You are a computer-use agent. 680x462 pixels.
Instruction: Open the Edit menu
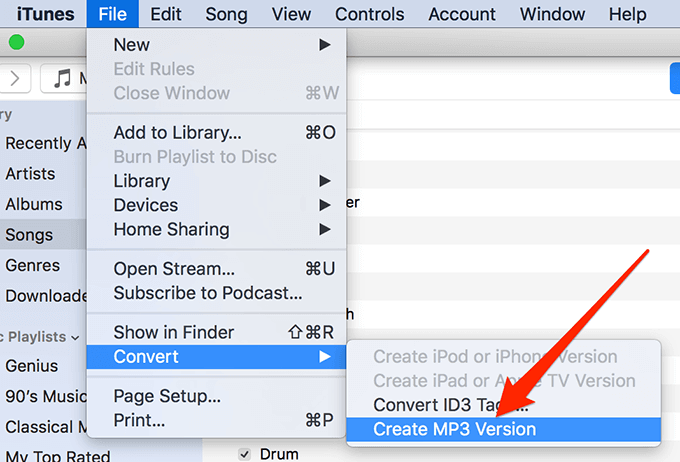point(165,14)
